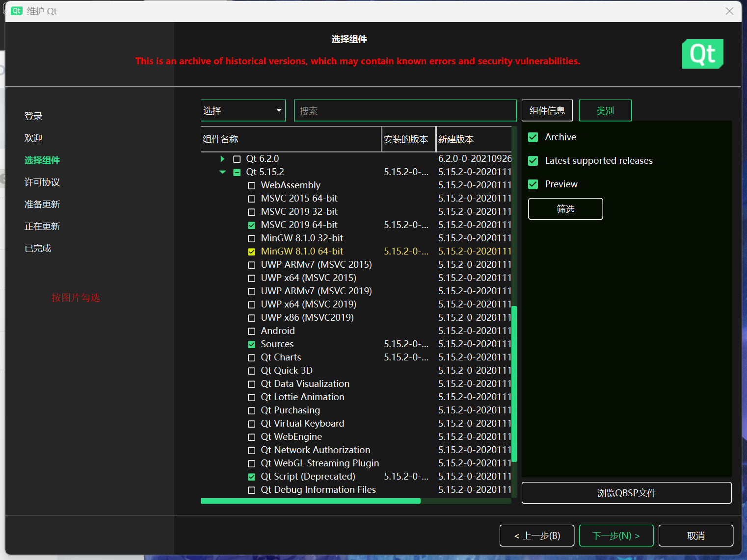Click the 浏览QBSP文件 button
The height and width of the screenshot is (560, 747).
(x=626, y=493)
